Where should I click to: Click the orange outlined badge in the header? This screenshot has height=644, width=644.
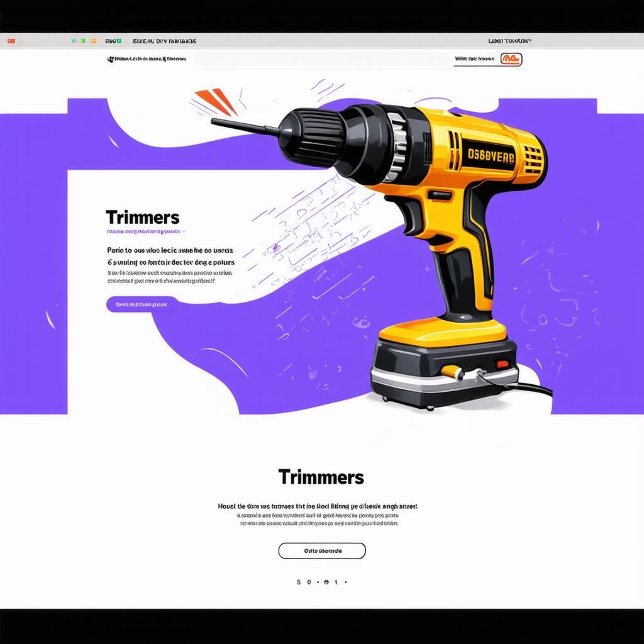[x=512, y=59]
